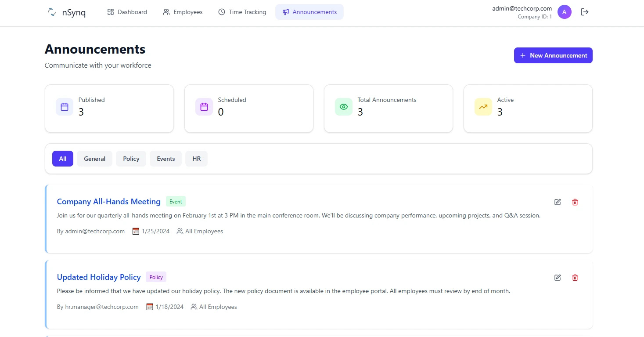Click the Time Tracking clock icon
The image size is (644, 337).
(x=220, y=12)
